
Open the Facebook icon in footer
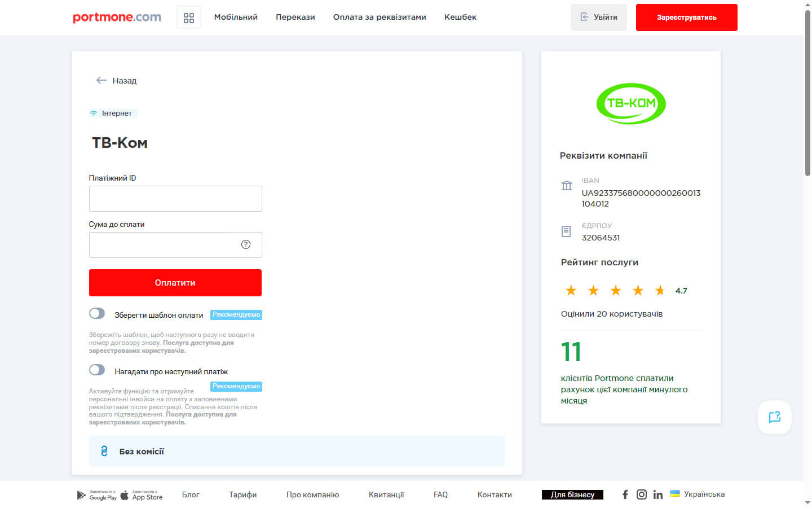click(x=625, y=494)
